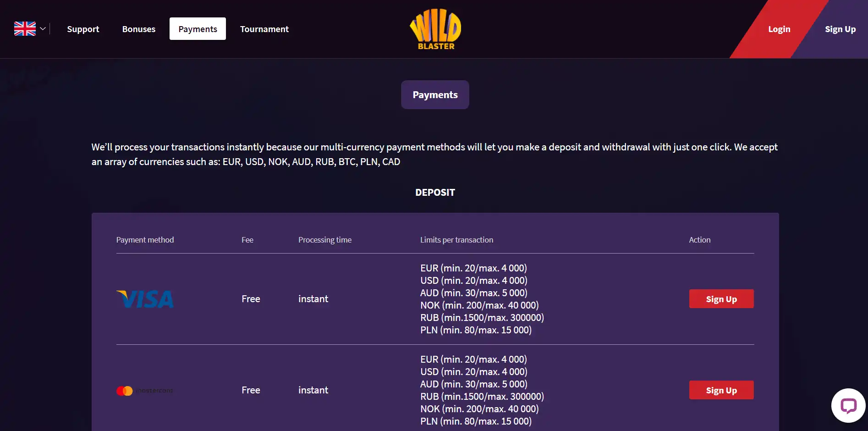Click the Processing time column header

pos(325,240)
